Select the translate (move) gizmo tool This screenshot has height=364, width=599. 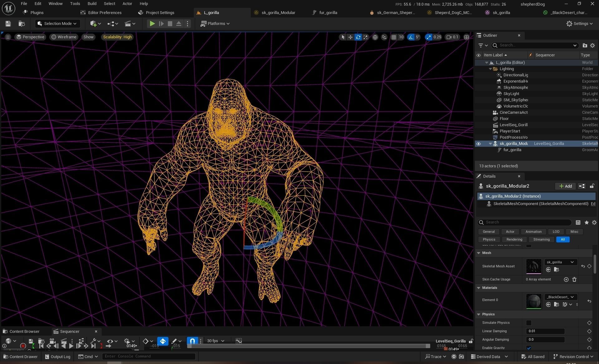tap(350, 37)
